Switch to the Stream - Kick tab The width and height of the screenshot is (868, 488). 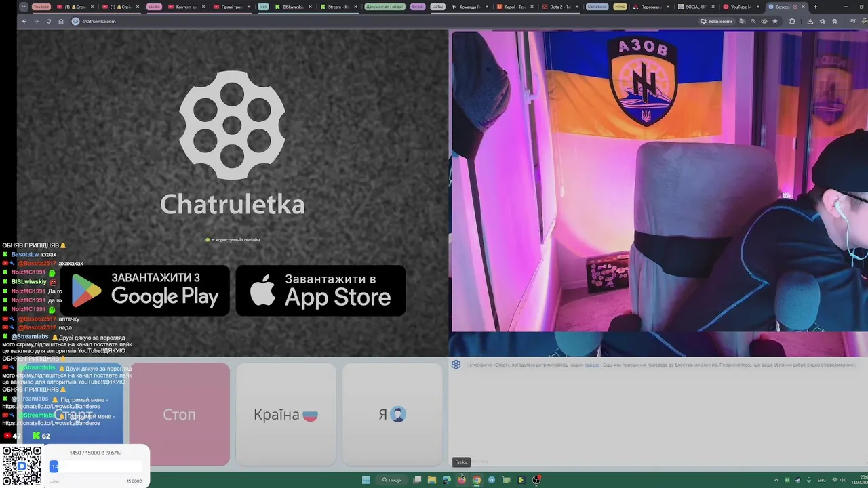coord(338,7)
